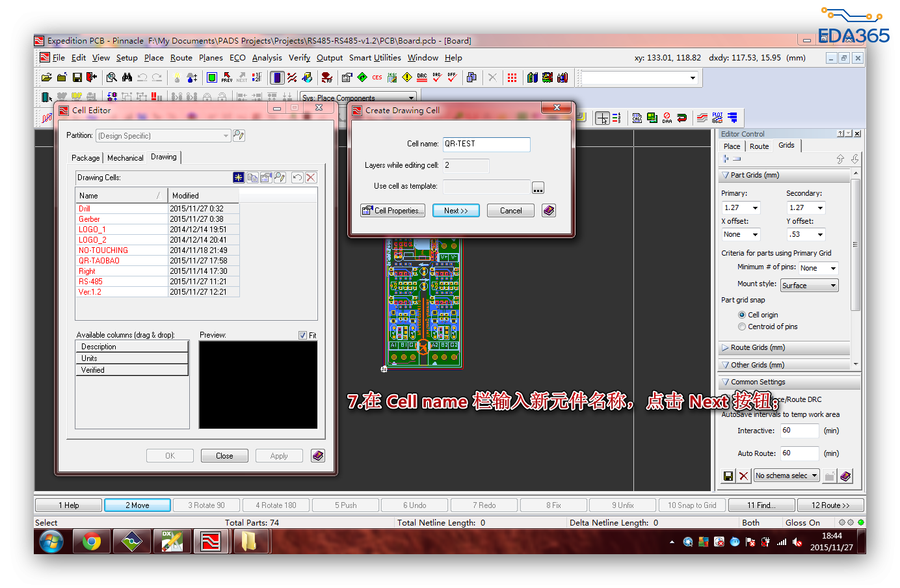Click the Plot icon in toolbar

pos(717,118)
